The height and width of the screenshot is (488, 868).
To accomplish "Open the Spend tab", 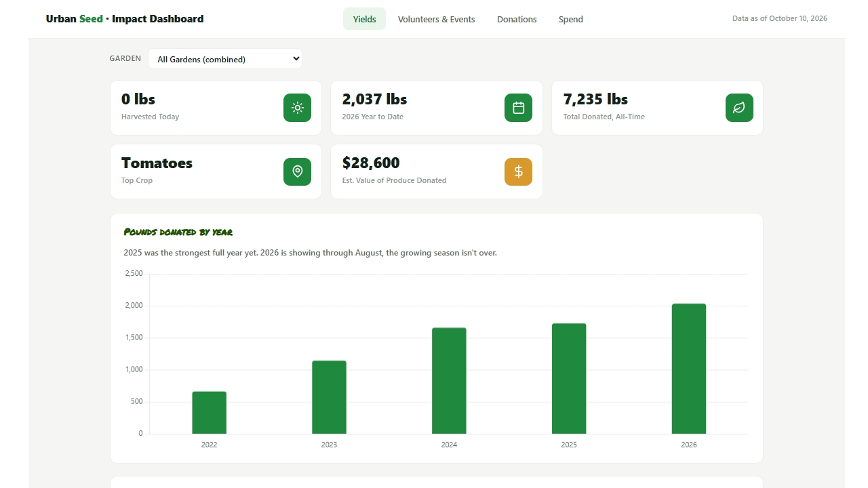I will click(x=570, y=19).
